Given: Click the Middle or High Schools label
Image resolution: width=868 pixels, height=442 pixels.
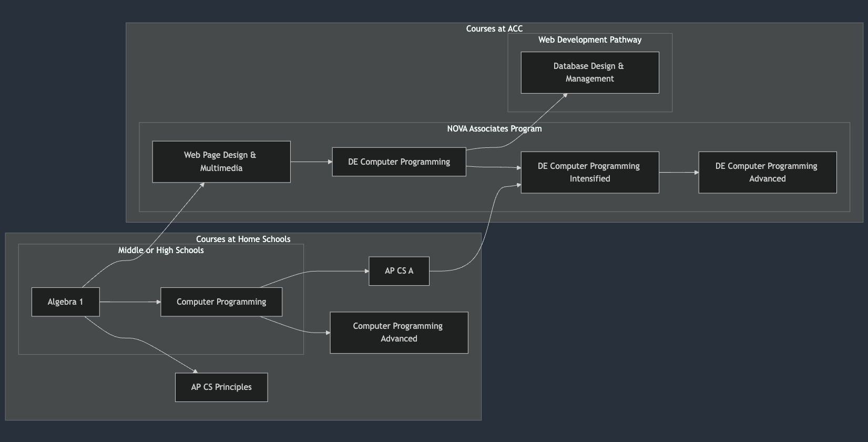Looking at the screenshot, I should tap(161, 250).
